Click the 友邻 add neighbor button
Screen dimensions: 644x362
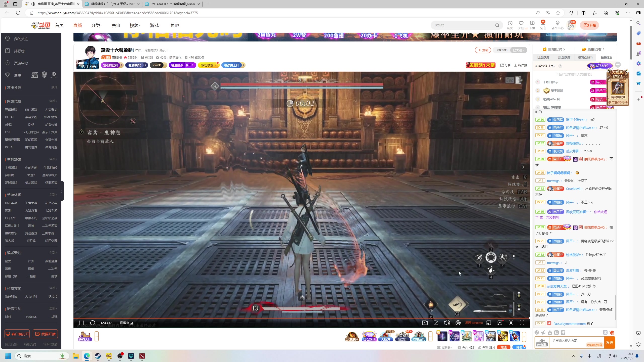coord(483,50)
